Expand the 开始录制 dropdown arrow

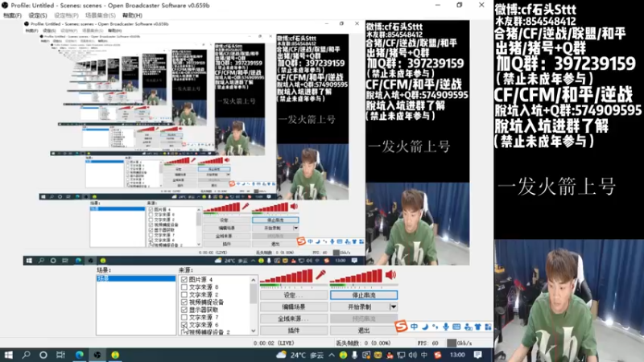point(393,306)
